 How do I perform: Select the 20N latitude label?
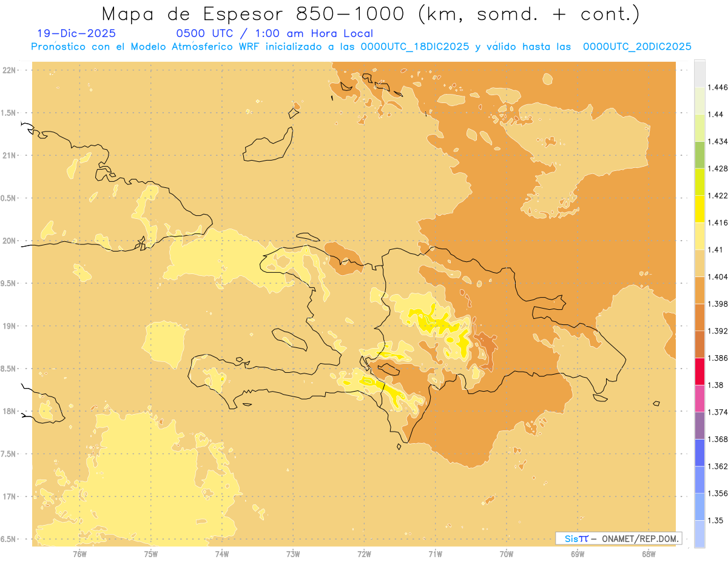pyautogui.click(x=9, y=241)
